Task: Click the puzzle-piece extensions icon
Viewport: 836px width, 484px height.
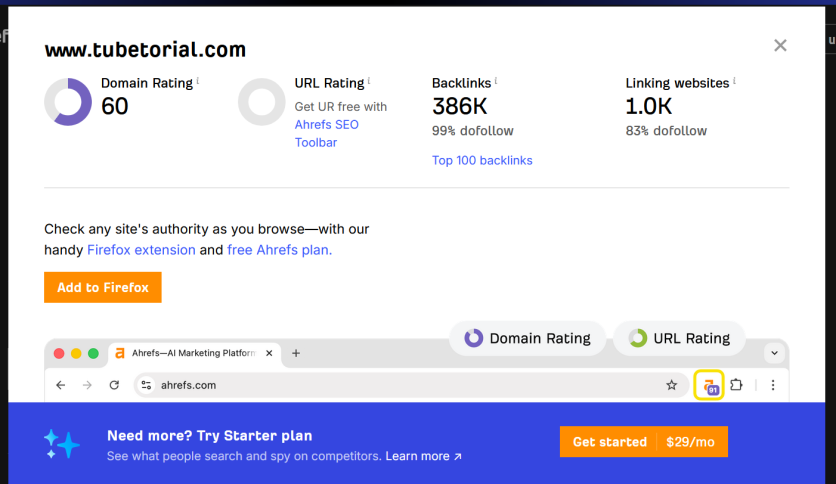Action: coord(736,385)
